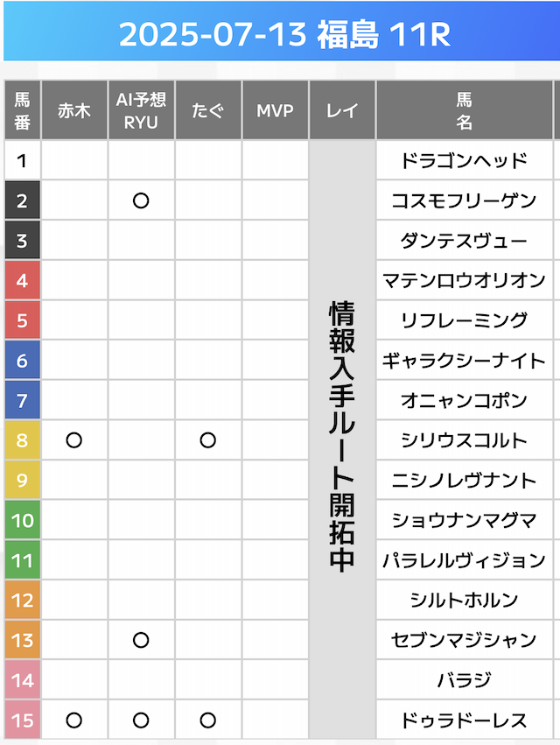
Task: Click the レイ column header
Action: [341, 111]
